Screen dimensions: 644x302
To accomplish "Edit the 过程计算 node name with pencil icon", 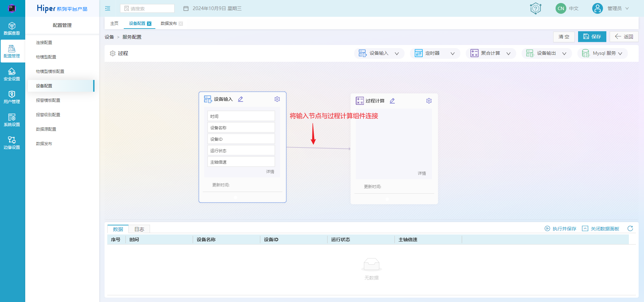I will [392, 101].
